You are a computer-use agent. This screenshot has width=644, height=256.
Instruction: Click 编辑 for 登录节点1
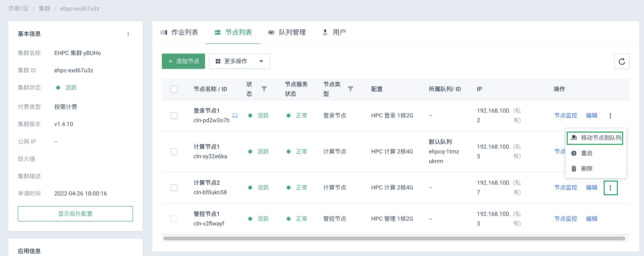[591, 116]
